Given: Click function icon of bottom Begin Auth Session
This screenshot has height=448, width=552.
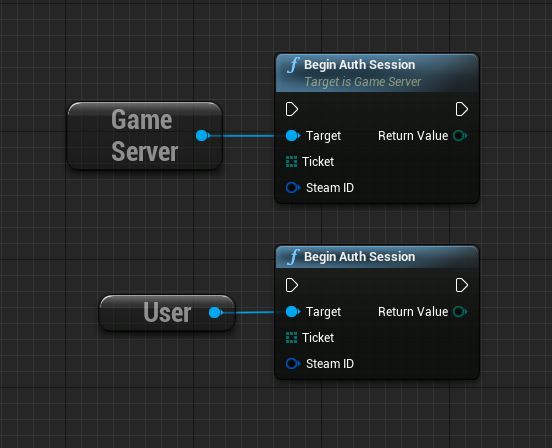Looking at the screenshot, I should 293,257.
